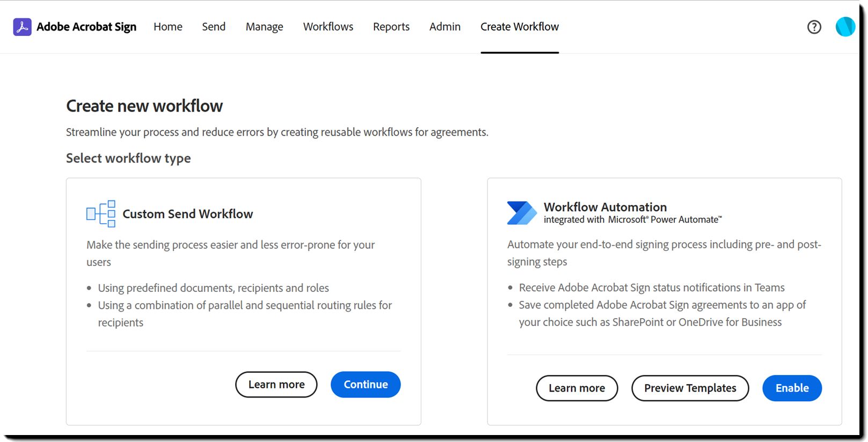Click the Adobe Acrobat Sign title text
Screen dimensions: 868x442
click(86, 27)
